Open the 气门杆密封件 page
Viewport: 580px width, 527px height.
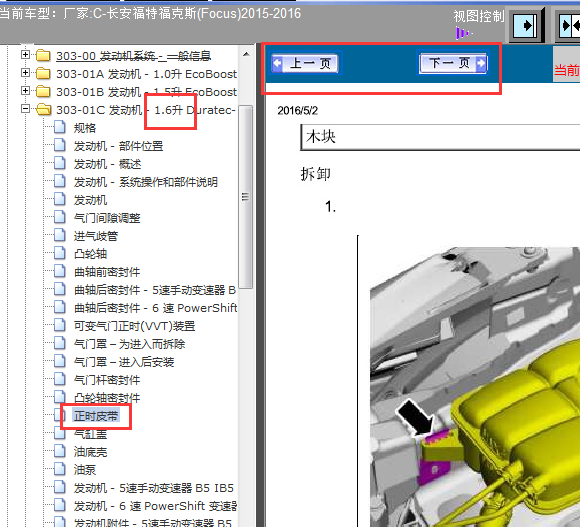pyautogui.click(x=107, y=380)
